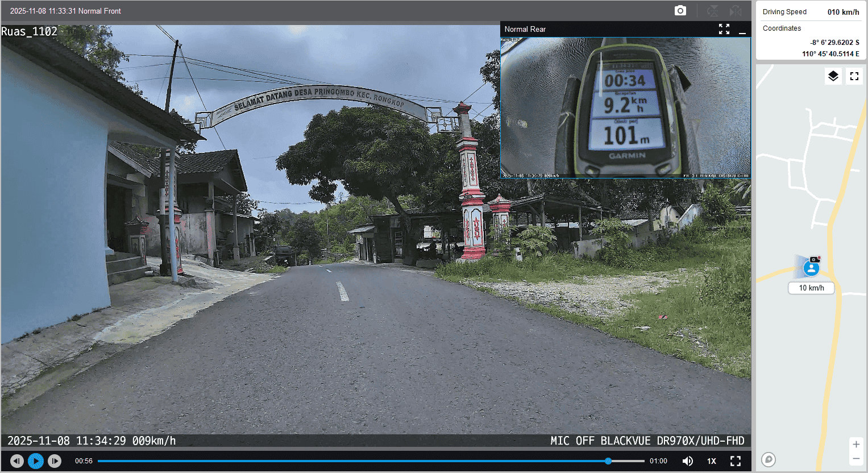
Task: Zoom in on the map
Action: [856, 445]
